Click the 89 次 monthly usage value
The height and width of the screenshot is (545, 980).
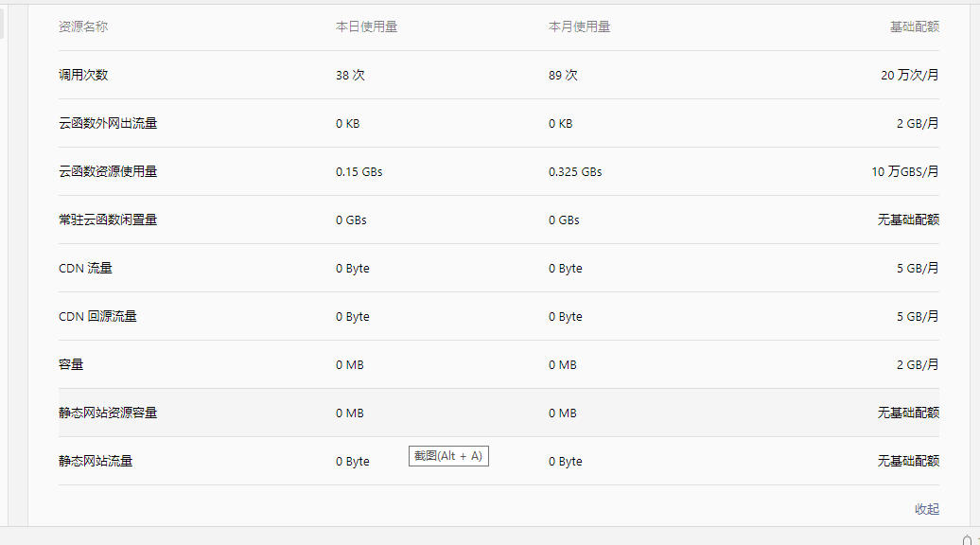(x=563, y=75)
